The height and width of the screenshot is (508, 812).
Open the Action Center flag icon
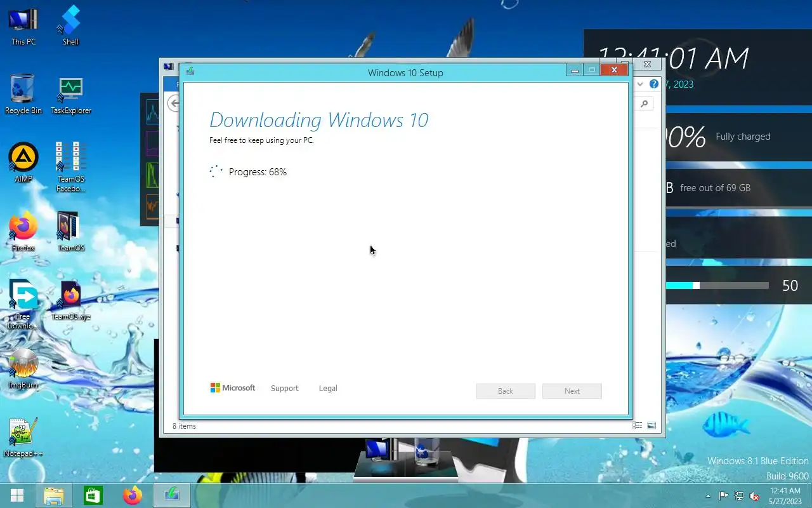tap(723, 496)
